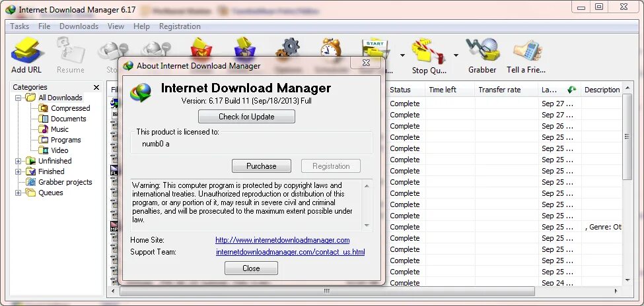644x306 pixels.
Task: Open the Tasks menu
Action: coord(19,26)
